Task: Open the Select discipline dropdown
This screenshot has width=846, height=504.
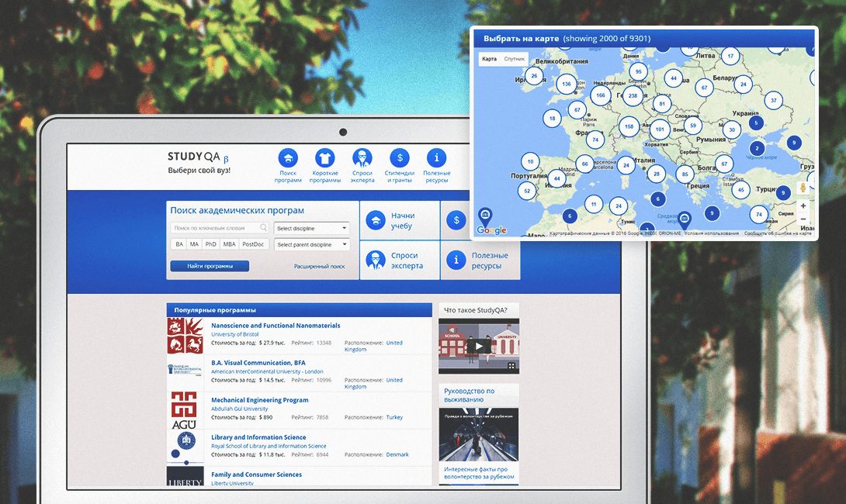Action: pyautogui.click(x=311, y=228)
